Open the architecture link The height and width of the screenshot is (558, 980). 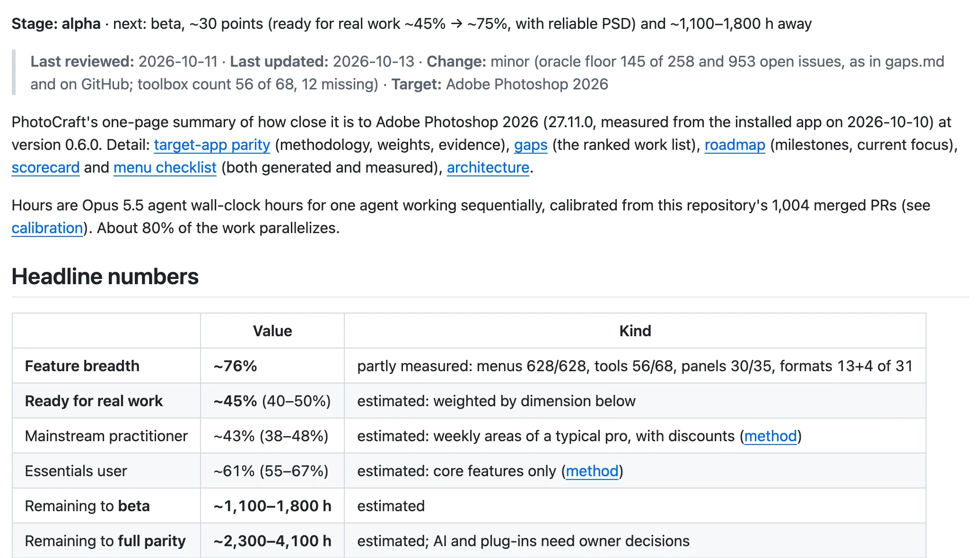point(488,167)
